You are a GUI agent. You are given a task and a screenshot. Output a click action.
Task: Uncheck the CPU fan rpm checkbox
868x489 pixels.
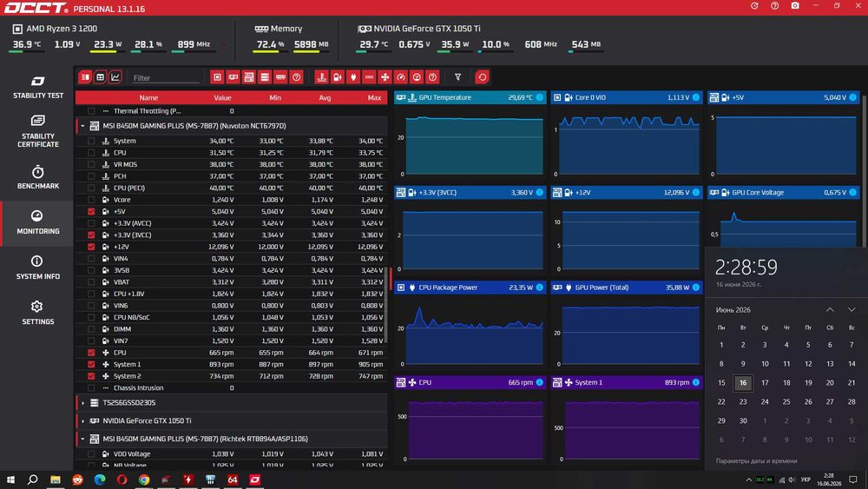click(x=91, y=353)
